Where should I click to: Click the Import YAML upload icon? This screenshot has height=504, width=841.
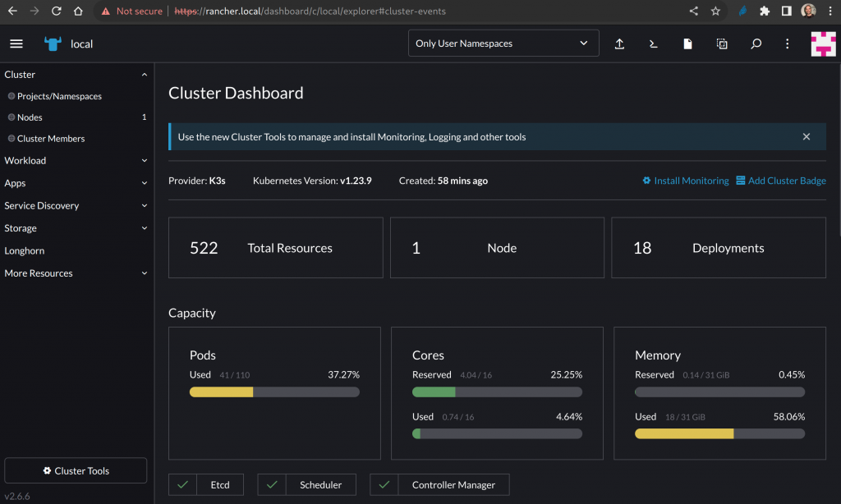click(x=620, y=44)
